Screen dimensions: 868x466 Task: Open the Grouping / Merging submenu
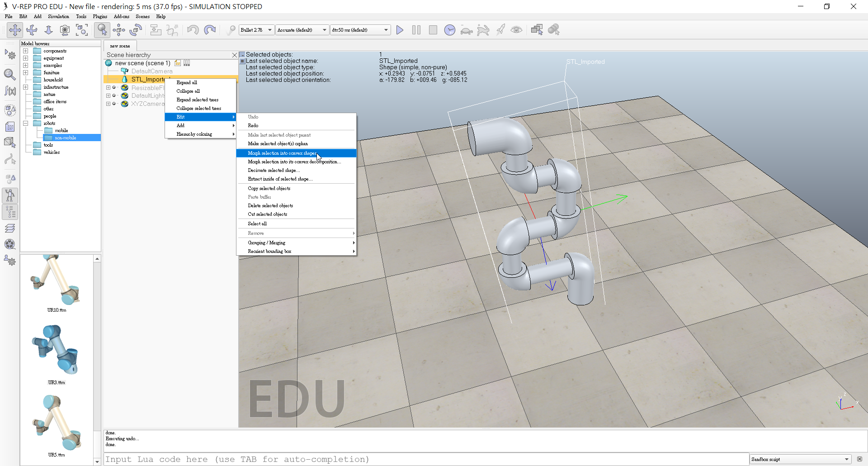[296, 243]
